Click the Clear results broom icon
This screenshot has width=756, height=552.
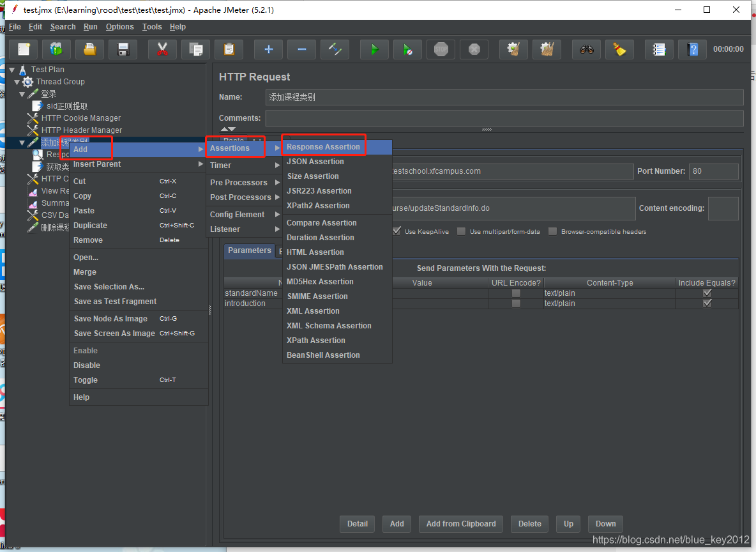point(513,49)
